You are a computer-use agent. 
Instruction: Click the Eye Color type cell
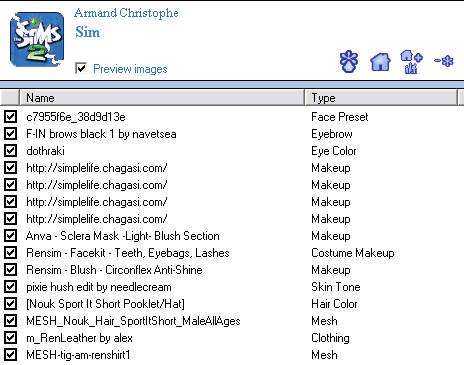[334, 151]
